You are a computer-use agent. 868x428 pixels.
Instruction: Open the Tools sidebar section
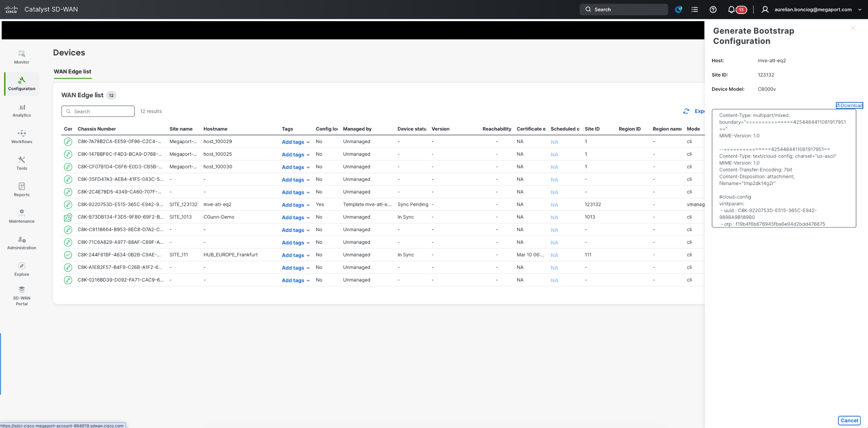pyautogui.click(x=22, y=163)
